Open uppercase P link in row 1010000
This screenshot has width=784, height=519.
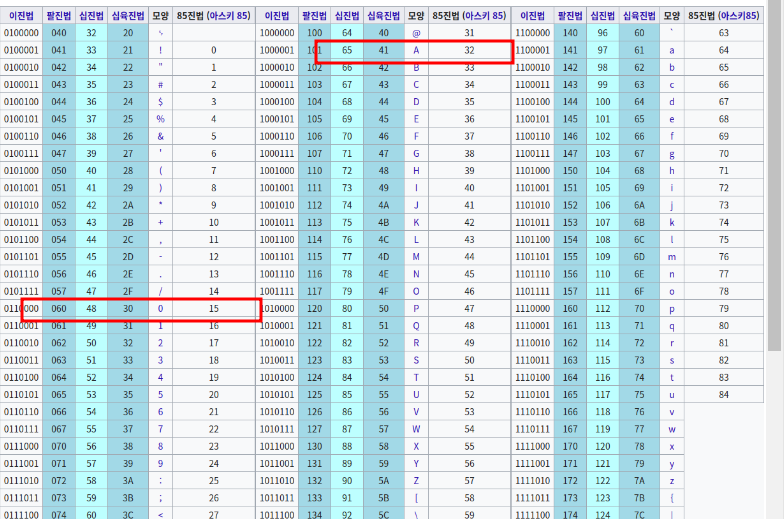tap(416, 308)
